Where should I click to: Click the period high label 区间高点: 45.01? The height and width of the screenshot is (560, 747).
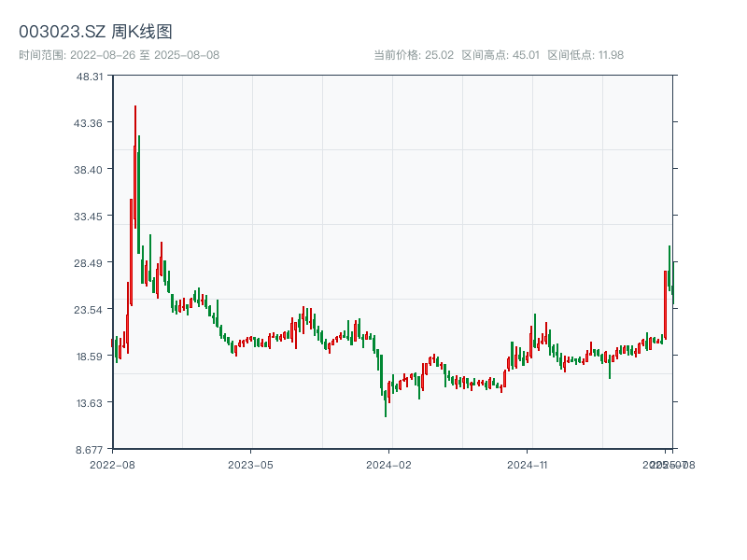point(500,55)
